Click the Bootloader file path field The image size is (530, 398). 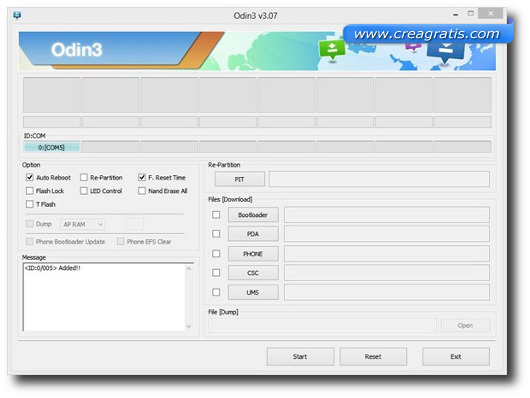point(387,215)
